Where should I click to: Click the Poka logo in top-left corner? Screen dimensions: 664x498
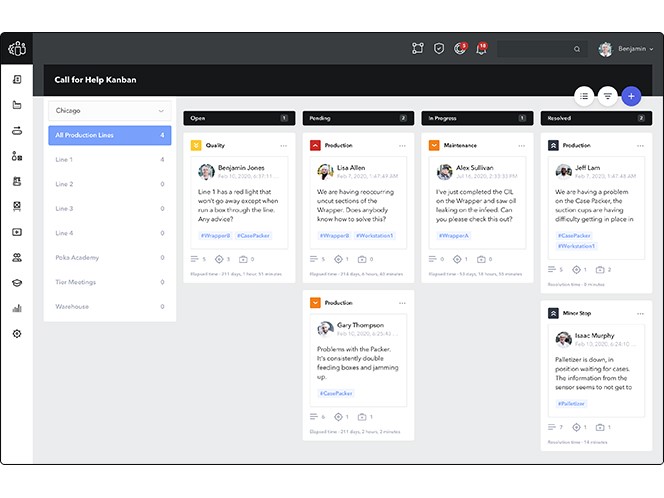17,48
